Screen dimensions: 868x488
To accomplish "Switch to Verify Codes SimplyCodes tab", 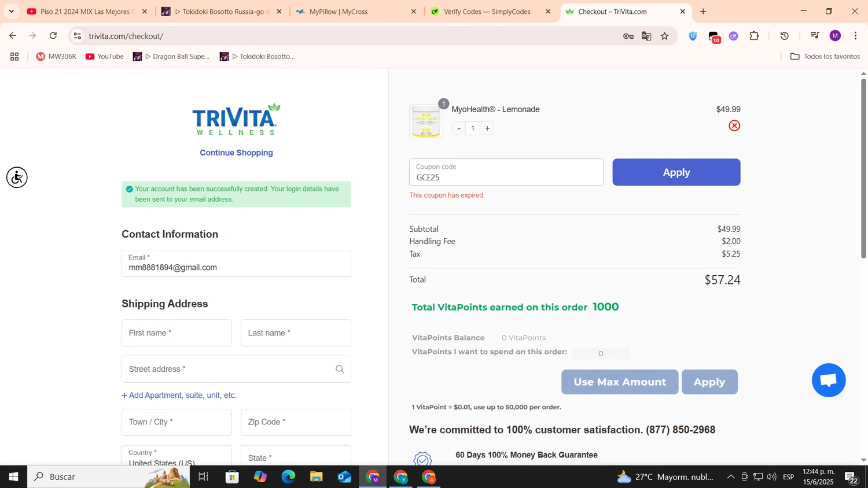I will (x=491, y=12).
